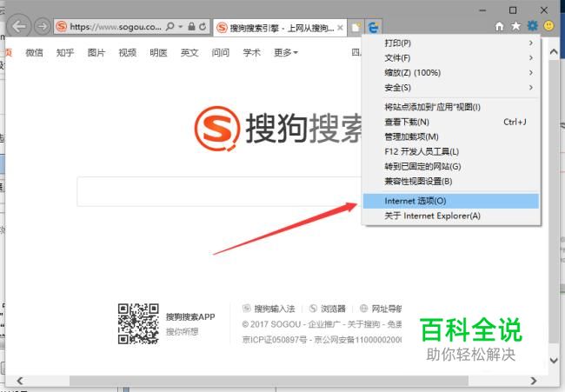Select the 搜狗搜索引擎 browser tab
Viewport: 565px width, 392px height.
(280, 28)
